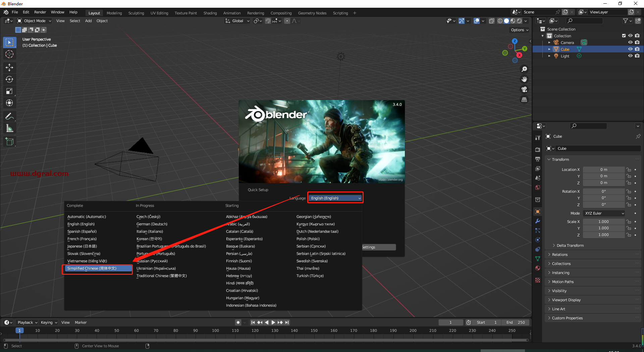
Task: Select the Scale tool in the toolbar
Action: pos(9,91)
